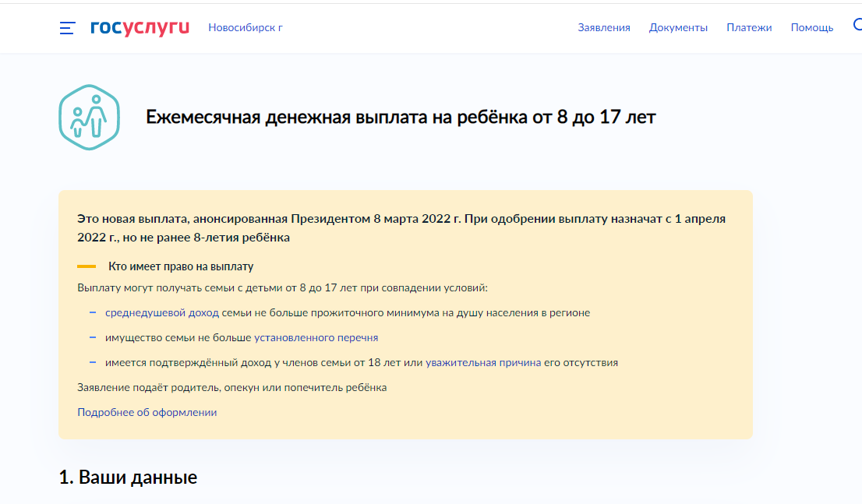Go to Документы in top navigation
Image resolution: width=862 pixels, height=504 pixels.
[x=678, y=27]
